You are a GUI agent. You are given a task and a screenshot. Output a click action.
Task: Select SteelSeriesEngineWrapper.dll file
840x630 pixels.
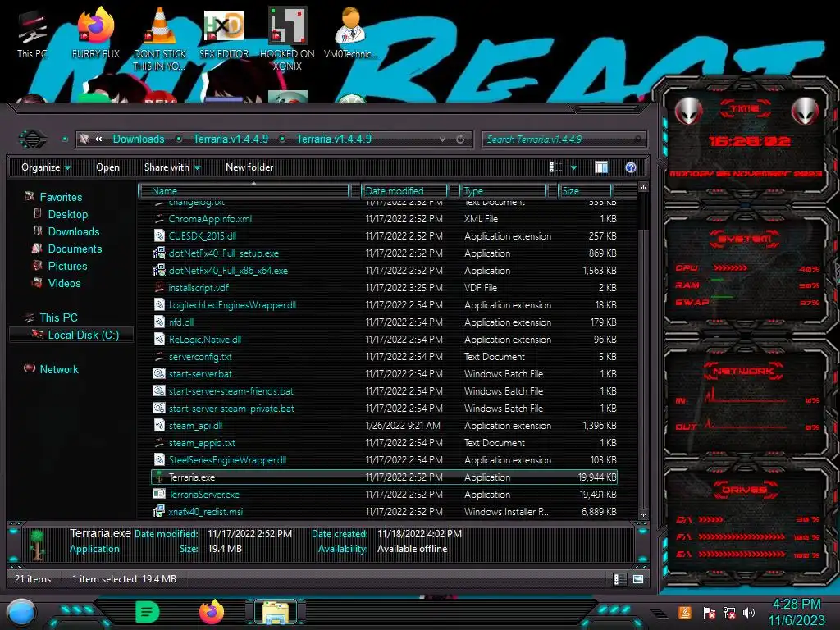click(x=227, y=459)
